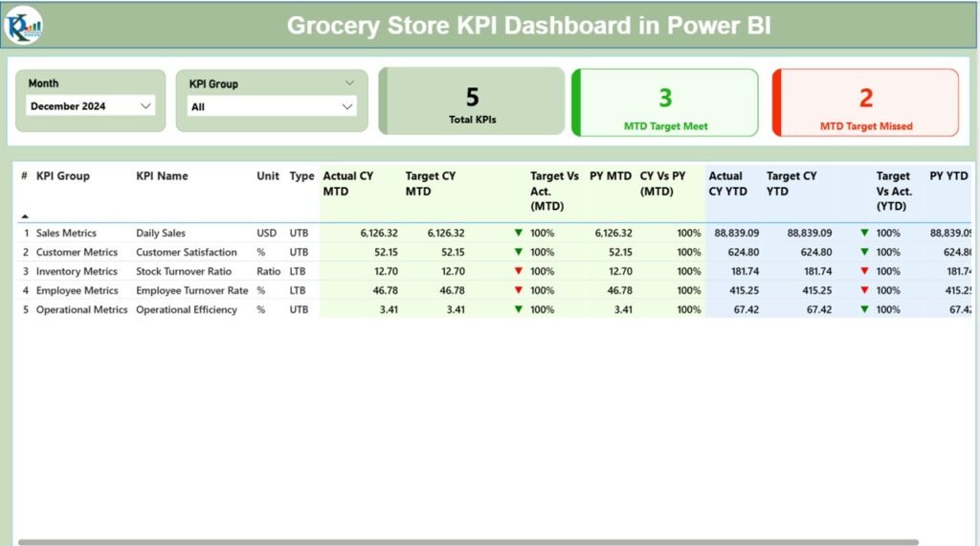Select the MTD Target Missed card
Screen dimensions: 980x546
(x=865, y=102)
